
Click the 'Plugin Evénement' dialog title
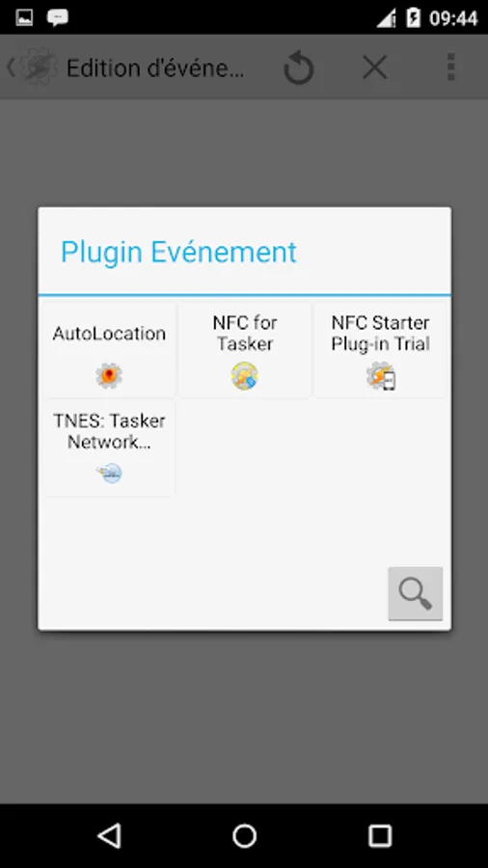(x=178, y=253)
